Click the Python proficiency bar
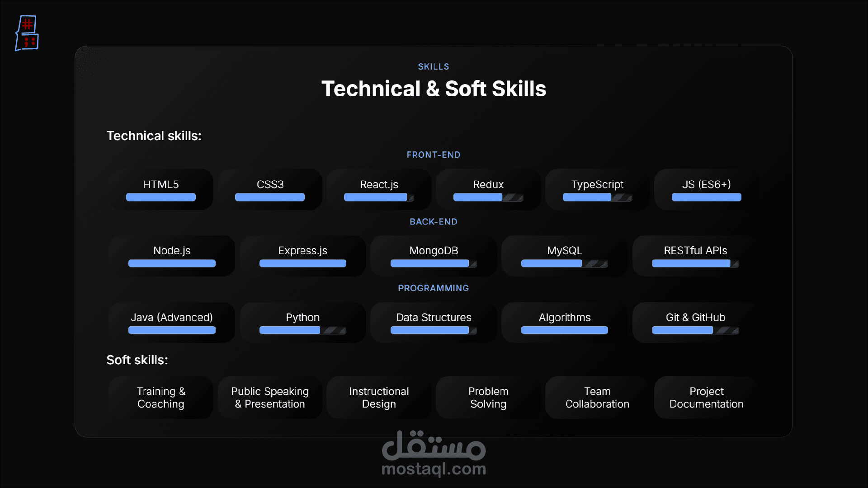868x488 pixels. point(302,330)
